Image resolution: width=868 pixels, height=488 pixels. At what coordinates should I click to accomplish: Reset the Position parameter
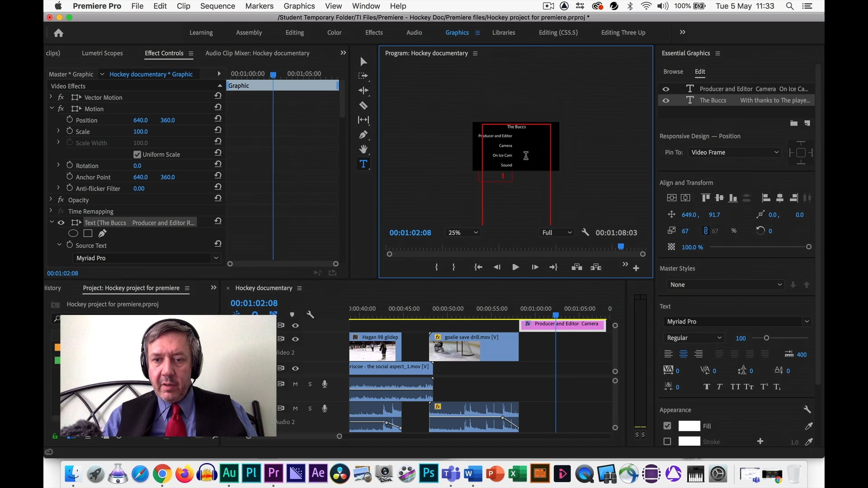tap(218, 118)
